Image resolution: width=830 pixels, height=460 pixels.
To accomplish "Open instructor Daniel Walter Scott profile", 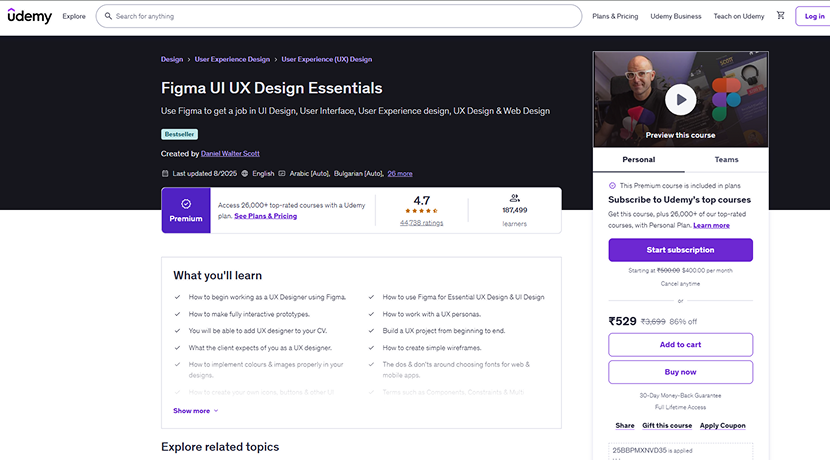I will point(230,154).
